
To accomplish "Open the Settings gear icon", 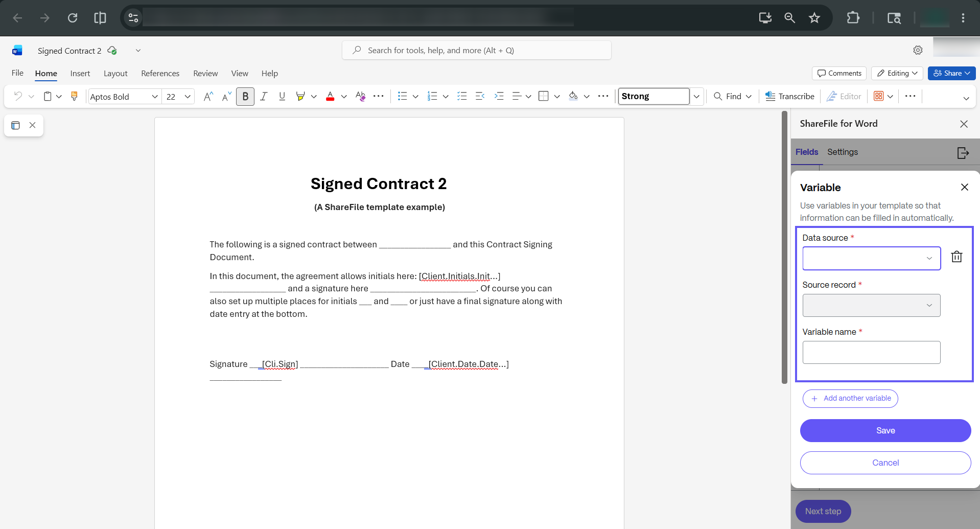I will pyautogui.click(x=918, y=50).
